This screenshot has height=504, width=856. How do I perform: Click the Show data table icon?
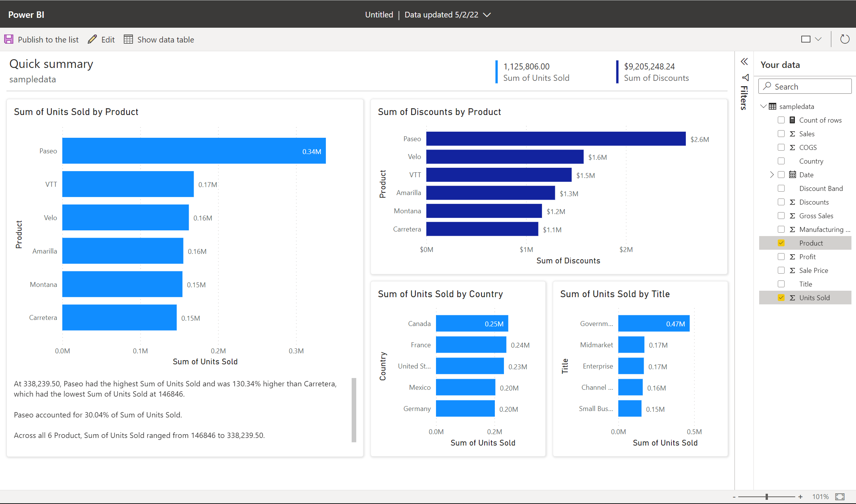(128, 39)
